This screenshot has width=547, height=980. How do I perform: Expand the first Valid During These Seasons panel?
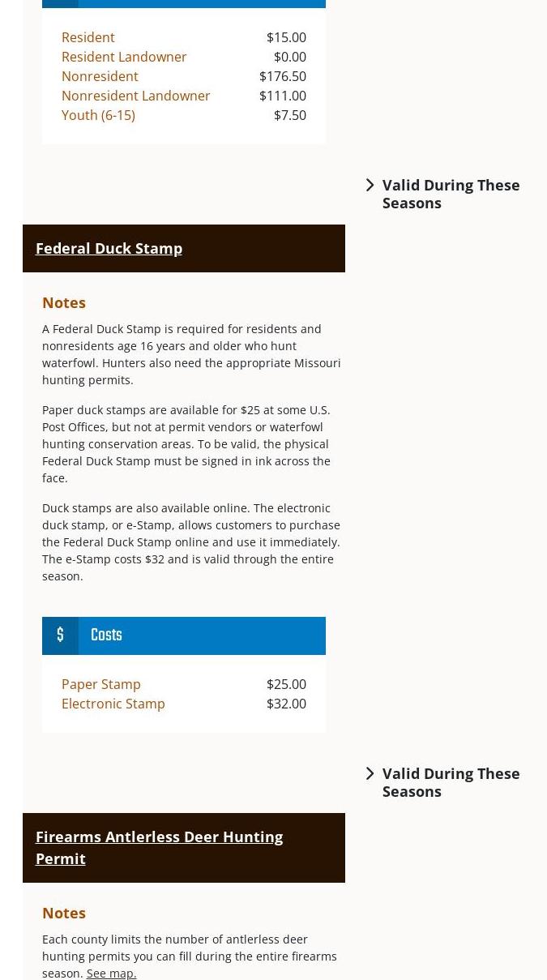tap(451, 194)
